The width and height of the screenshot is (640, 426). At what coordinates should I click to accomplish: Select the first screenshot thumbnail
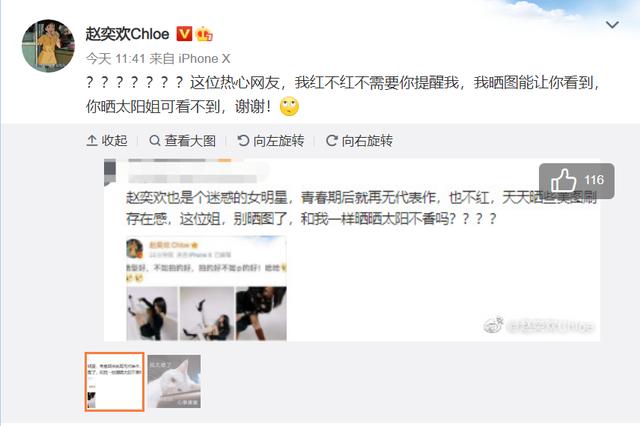pyautogui.click(x=114, y=382)
